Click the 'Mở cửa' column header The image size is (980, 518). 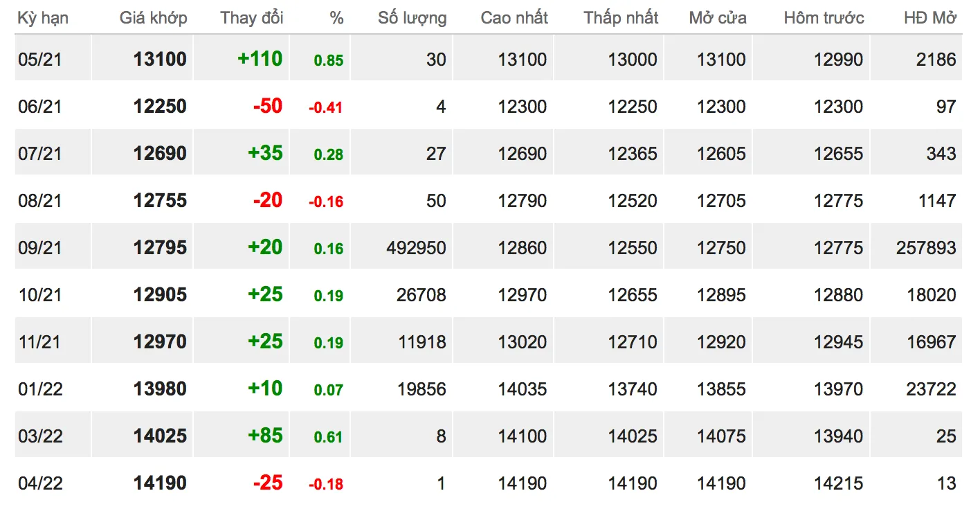point(718,18)
